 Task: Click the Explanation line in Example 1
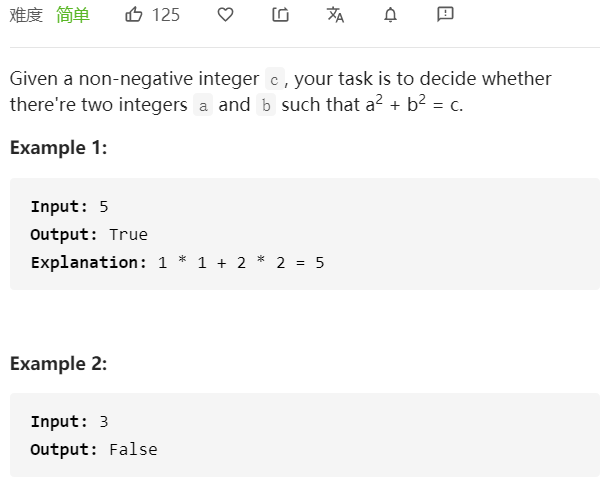point(178,263)
